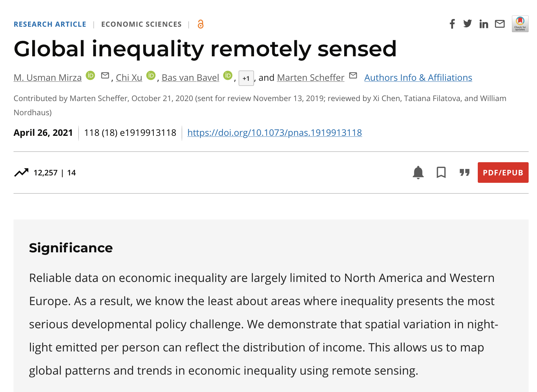Open the article DOI link
537x392 pixels.
[274, 133]
